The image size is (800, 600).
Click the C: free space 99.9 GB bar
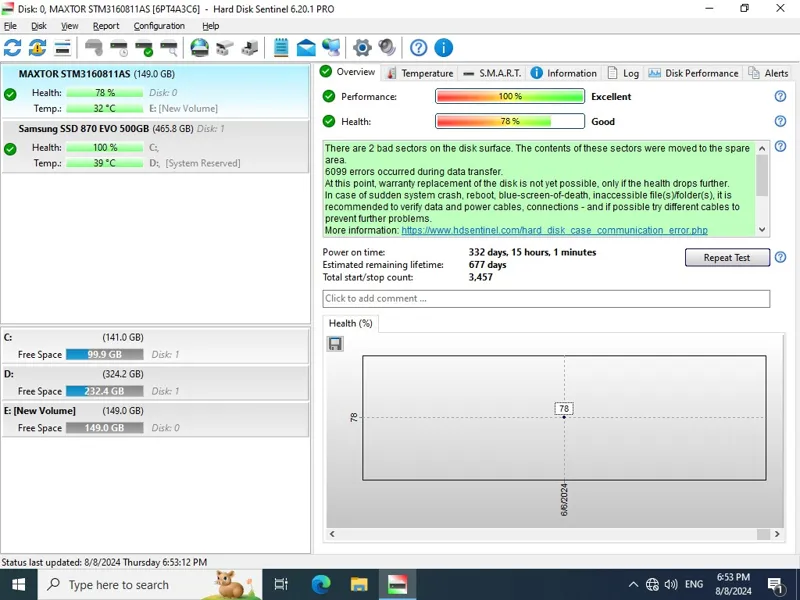105,355
